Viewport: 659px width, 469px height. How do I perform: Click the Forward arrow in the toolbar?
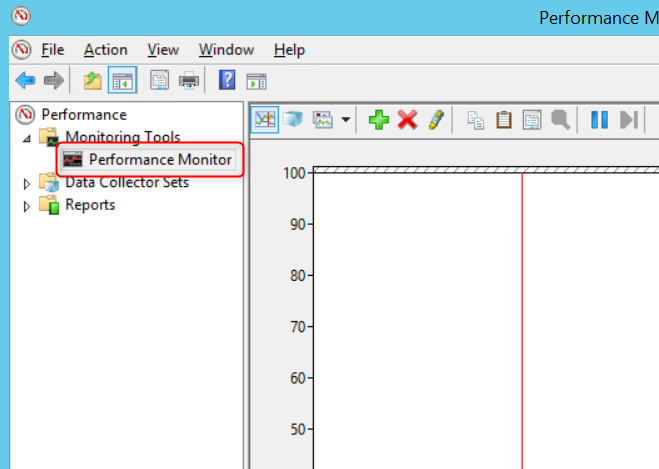tap(54, 80)
